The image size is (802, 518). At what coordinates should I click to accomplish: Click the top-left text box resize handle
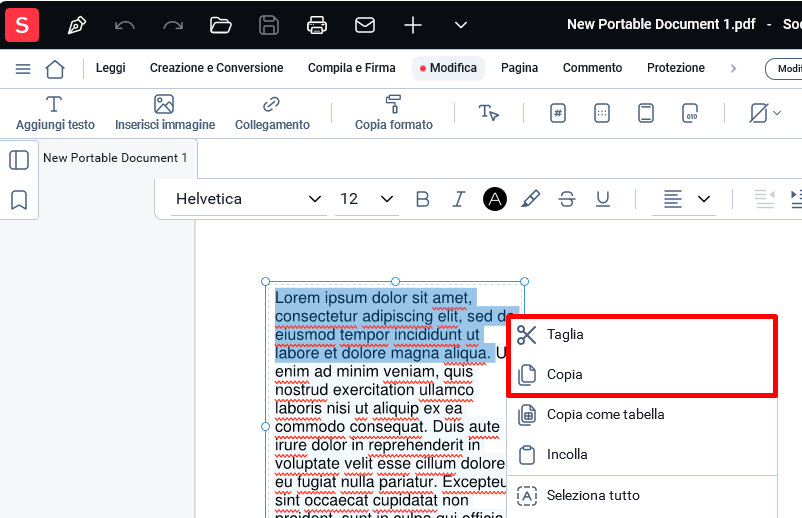pyautogui.click(x=265, y=281)
